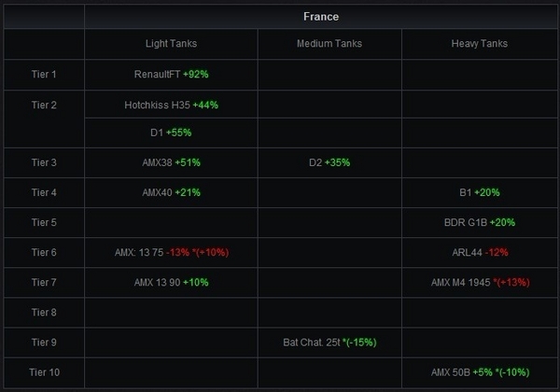Select the Light Tanks column header
The height and width of the screenshot is (392, 560).
pyautogui.click(x=171, y=44)
